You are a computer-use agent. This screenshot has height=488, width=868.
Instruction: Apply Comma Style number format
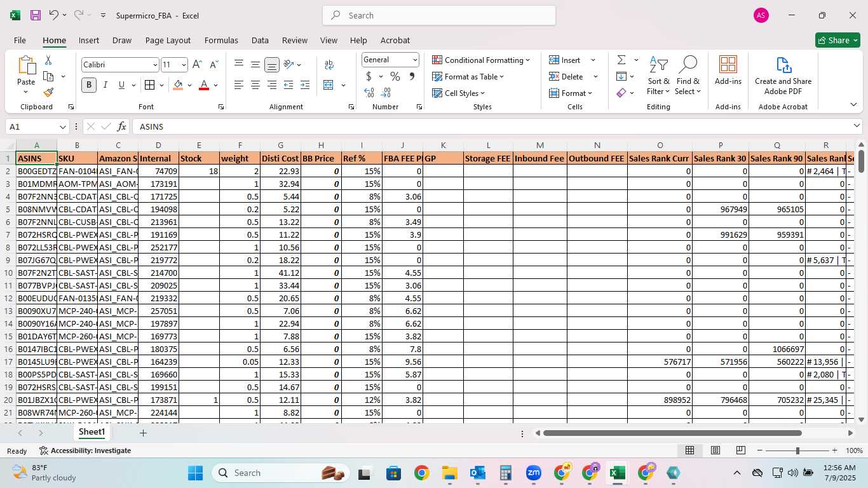tap(412, 77)
